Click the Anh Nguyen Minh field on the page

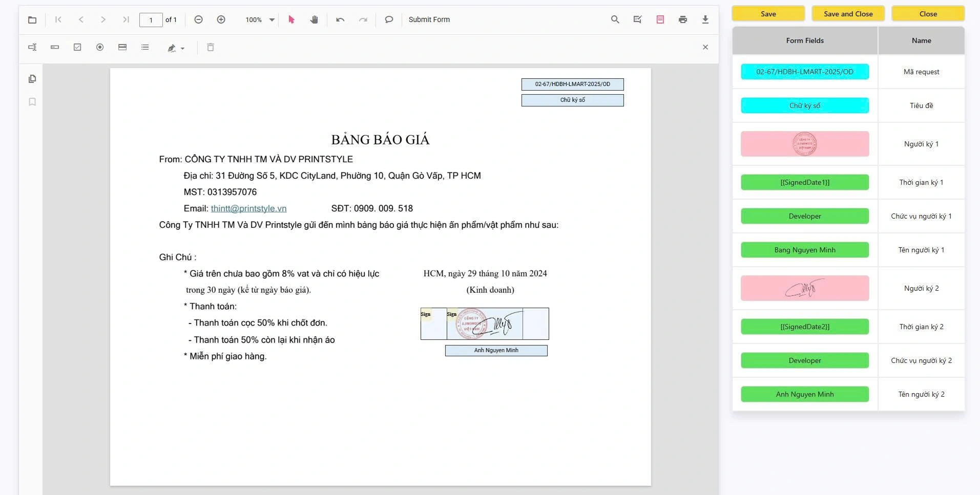click(x=496, y=350)
